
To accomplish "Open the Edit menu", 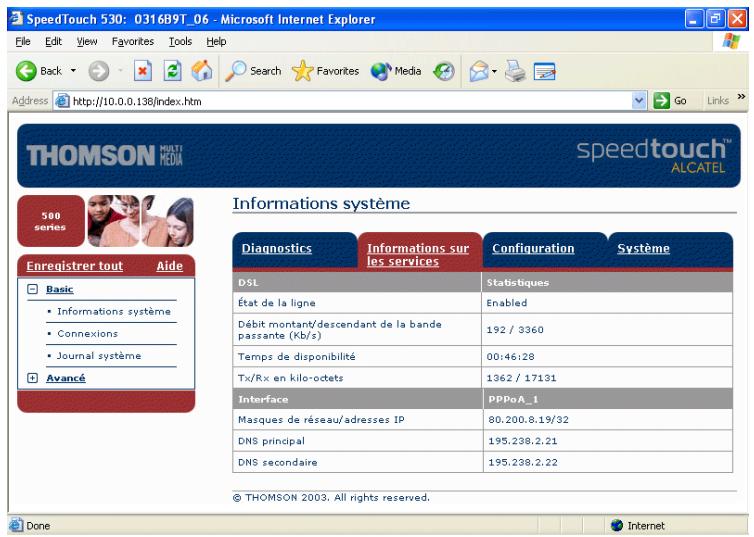I will (53, 41).
